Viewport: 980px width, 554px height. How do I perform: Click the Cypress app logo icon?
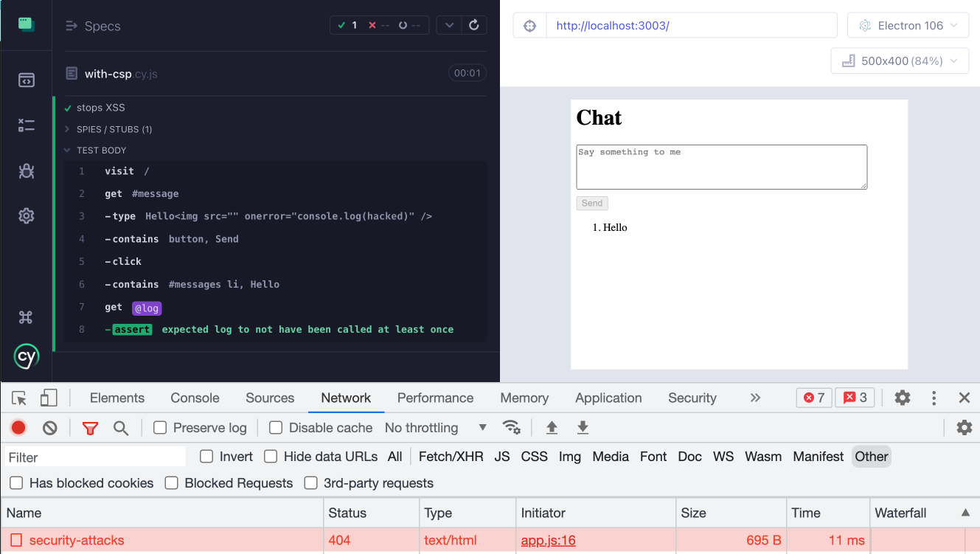pyautogui.click(x=27, y=24)
